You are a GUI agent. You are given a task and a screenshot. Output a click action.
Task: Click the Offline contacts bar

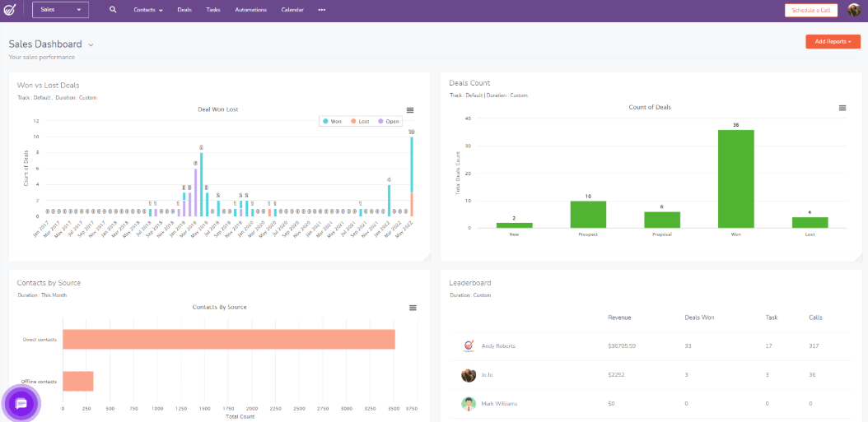point(78,381)
